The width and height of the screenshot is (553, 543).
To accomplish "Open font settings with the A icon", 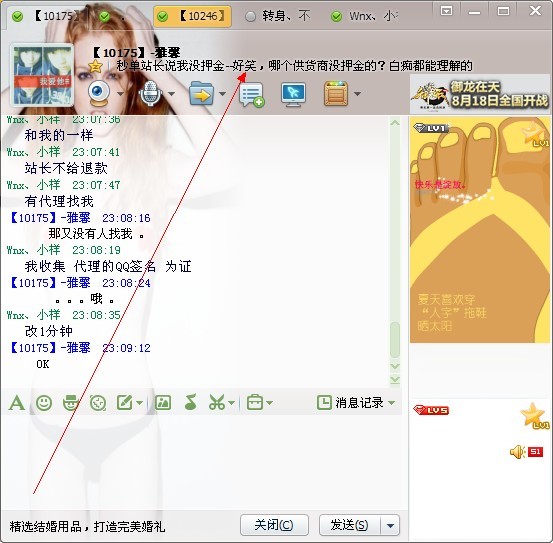I will click(17, 403).
